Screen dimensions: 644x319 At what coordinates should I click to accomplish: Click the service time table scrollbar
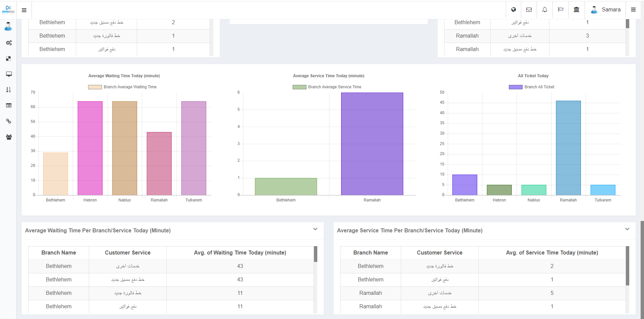[x=628, y=266]
